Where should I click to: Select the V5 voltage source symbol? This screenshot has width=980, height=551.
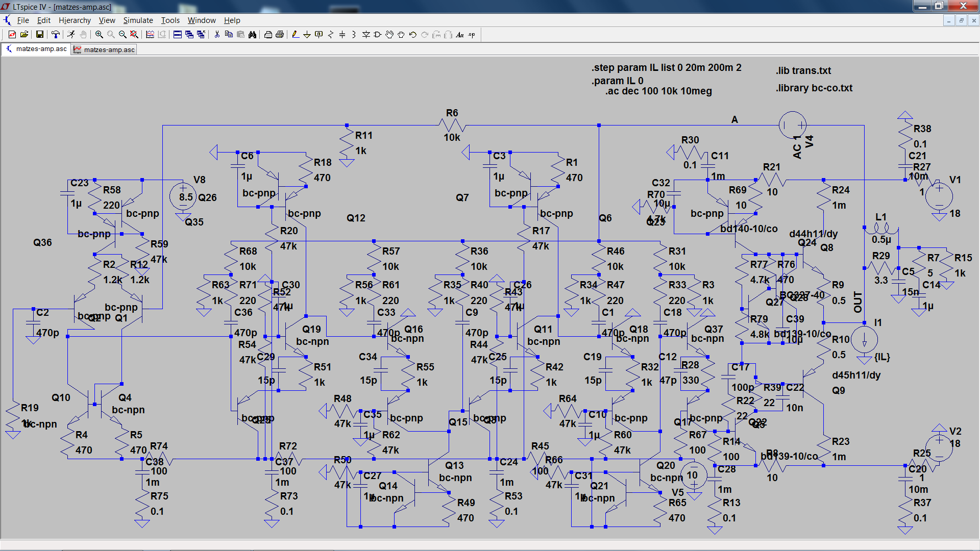point(693,475)
